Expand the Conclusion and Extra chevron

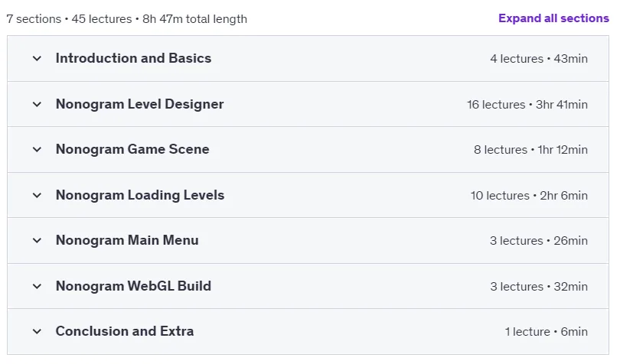(37, 332)
